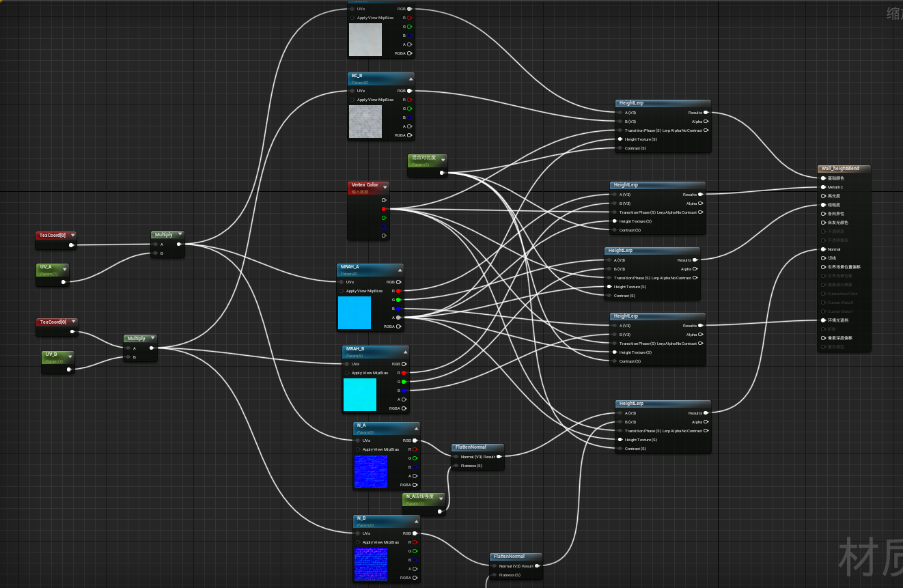
Task: Collapse the BC_B texture node arrow
Action: [x=410, y=78]
